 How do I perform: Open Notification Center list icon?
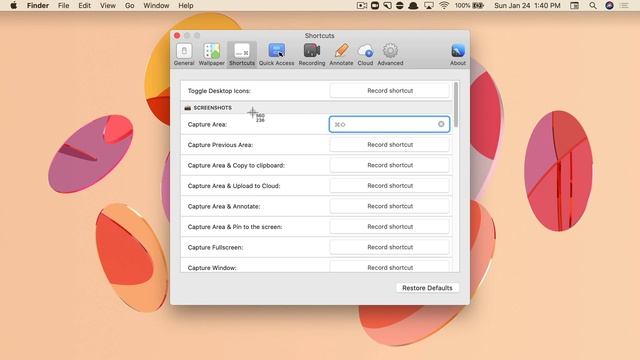pos(624,6)
